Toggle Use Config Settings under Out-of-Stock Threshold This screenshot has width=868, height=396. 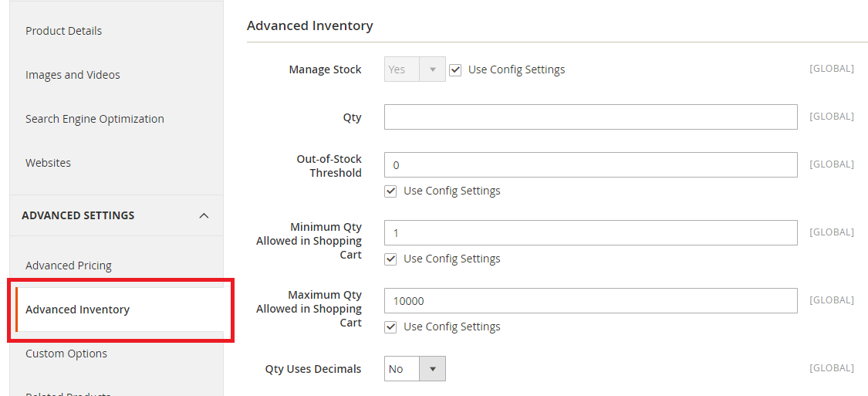click(x=390, y=191)
